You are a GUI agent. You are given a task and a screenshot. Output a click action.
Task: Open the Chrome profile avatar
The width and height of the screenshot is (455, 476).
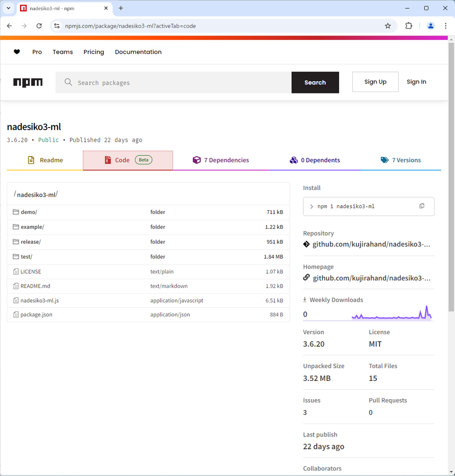pyautogui.click(x=431, y=26)
